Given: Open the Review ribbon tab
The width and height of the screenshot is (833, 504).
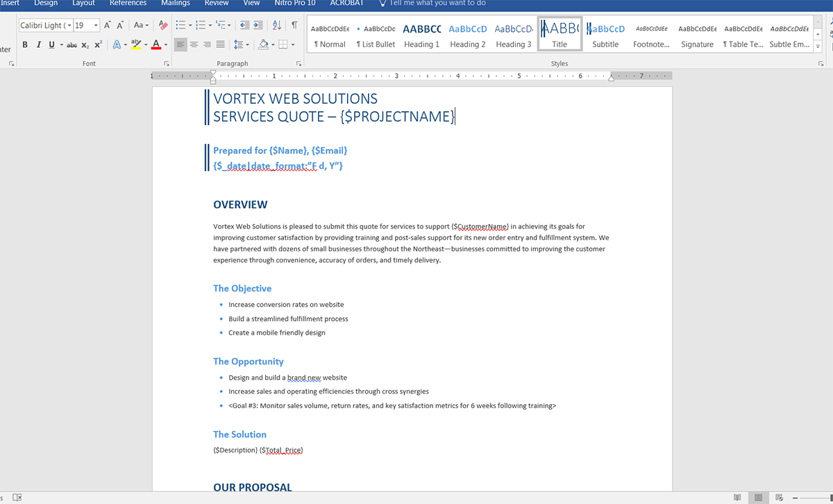Looking at the screenshot, I should (217, 3).
